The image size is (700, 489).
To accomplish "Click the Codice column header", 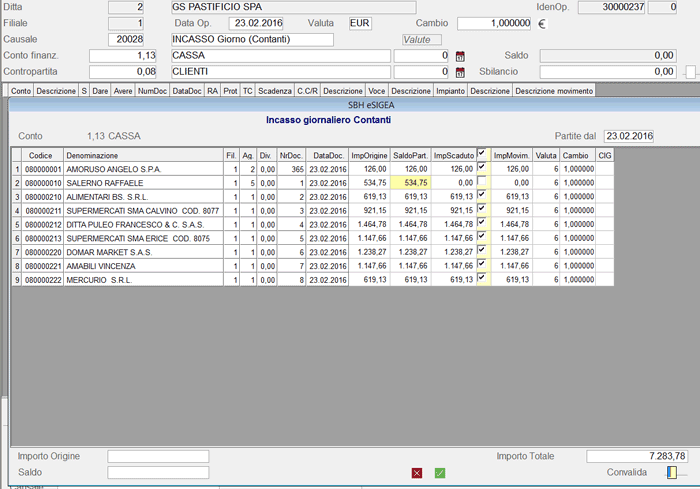I will (43, 155).
